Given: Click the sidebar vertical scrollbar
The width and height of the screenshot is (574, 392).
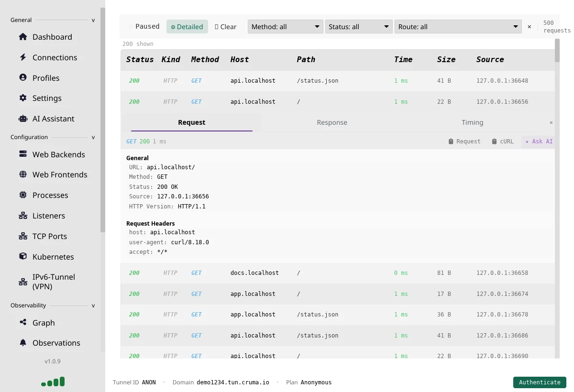Looking at the screenshot, I should (x=103, y=120).
